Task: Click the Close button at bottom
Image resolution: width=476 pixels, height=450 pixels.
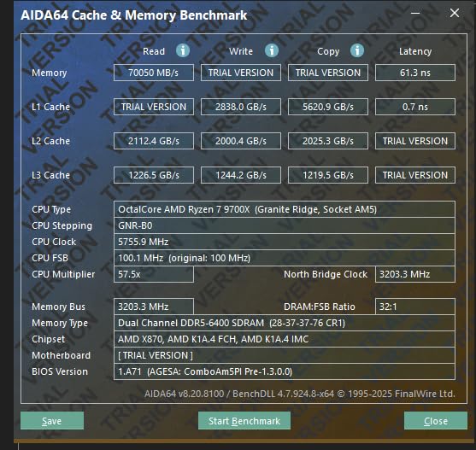Action: [436, 420]
